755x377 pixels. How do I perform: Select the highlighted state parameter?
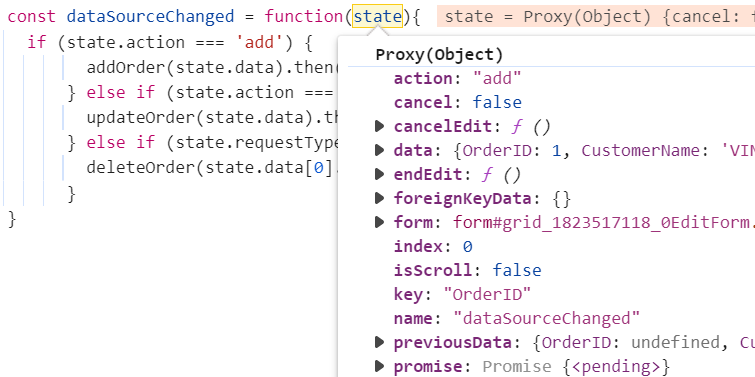(378, 17)
